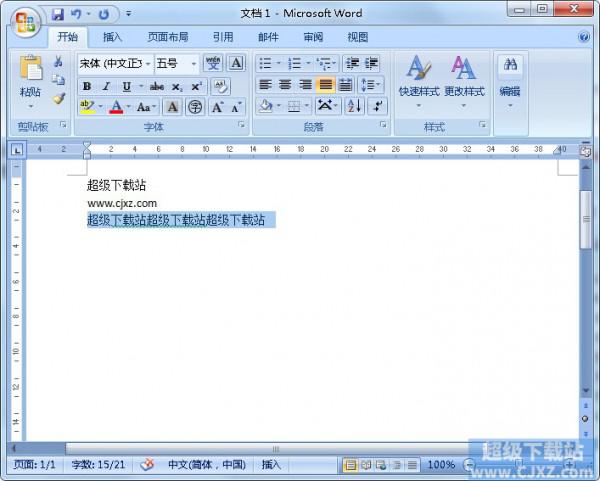600x481 pixels.
Task: Apply the red font color
Action: (x=116, y=107)
